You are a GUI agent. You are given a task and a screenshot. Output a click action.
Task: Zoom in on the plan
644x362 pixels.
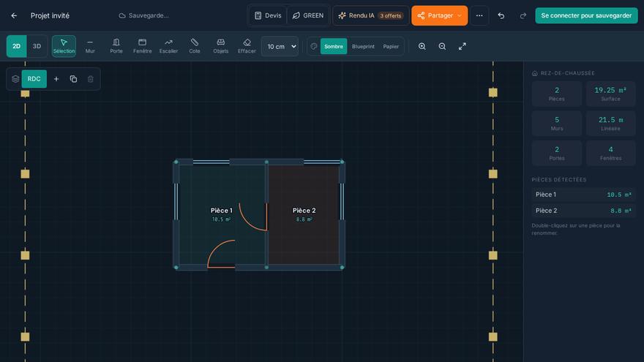click(x=422, y=46)
